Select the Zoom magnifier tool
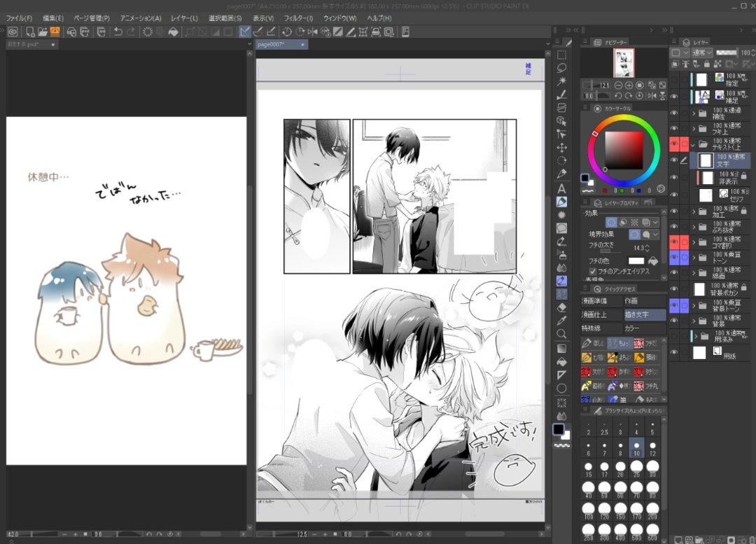Image resolution: width=756 pixels, height=544 pixels. coord(561,334)
